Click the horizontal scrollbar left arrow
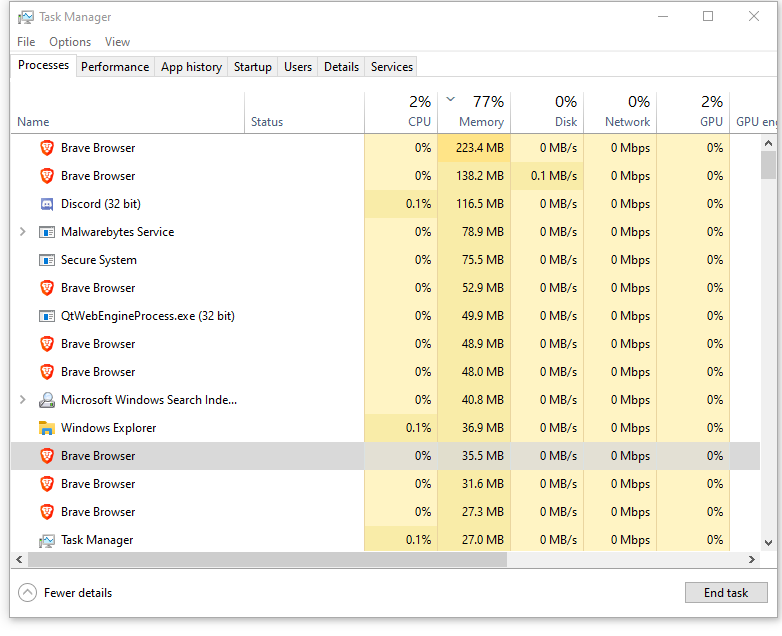 click(x=19, y=560)
